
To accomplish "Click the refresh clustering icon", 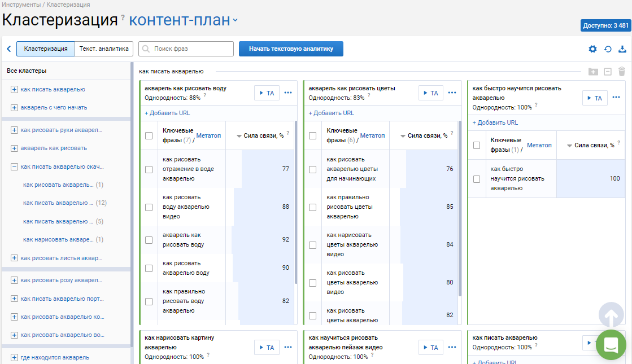I will 608,49.
